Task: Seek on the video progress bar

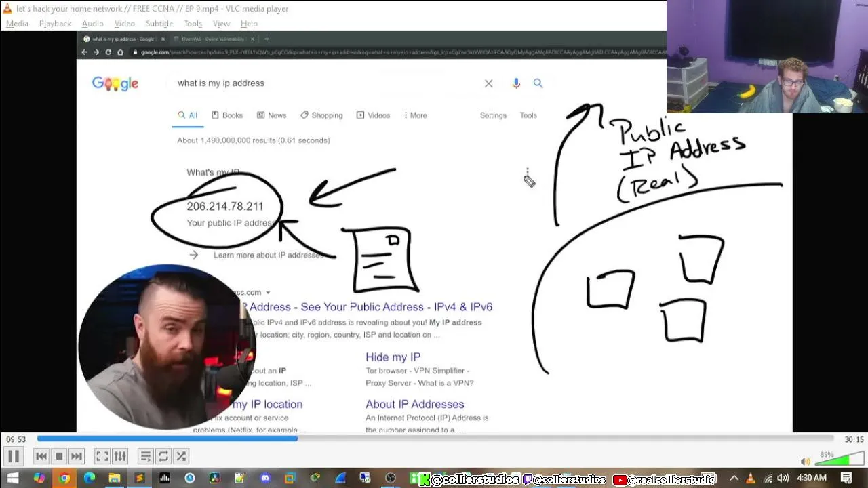Action: pos(435,439)
